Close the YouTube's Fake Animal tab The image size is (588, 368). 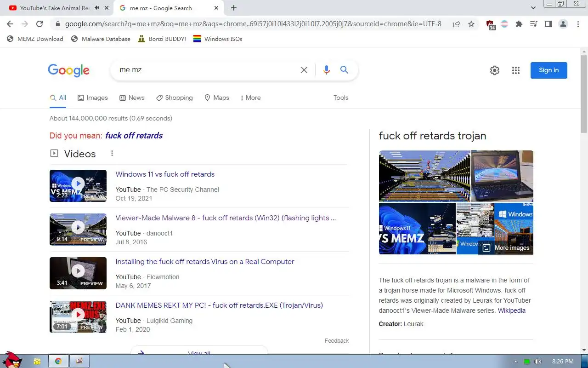point(107,8)
